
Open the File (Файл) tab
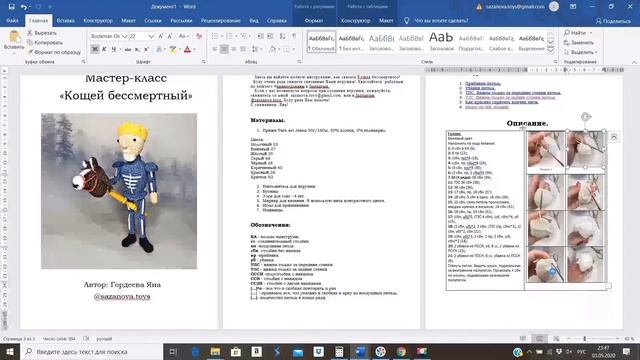[x=12, y=20]
